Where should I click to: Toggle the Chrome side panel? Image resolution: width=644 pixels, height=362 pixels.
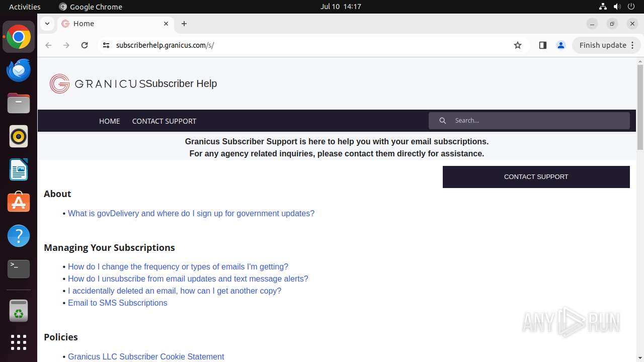pyautogui.click(x=542, y=45)
